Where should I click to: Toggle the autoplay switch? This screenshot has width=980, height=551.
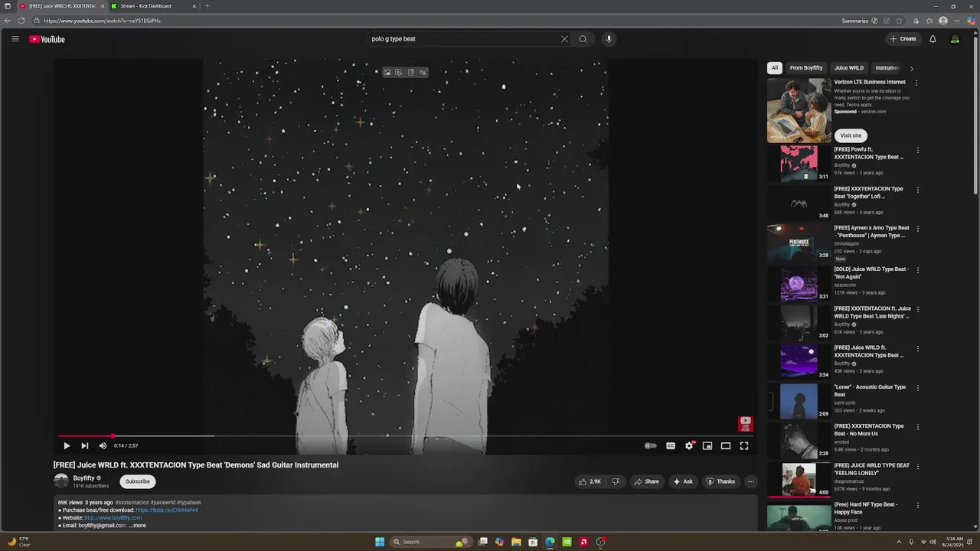pyautogui.click(x=650, y=445)
